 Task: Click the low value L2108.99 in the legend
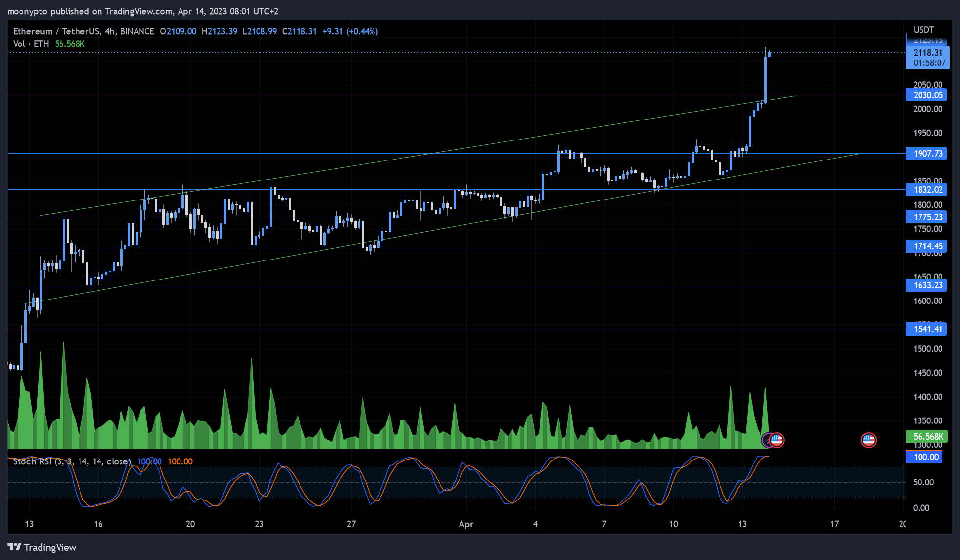tap(260, 31)
